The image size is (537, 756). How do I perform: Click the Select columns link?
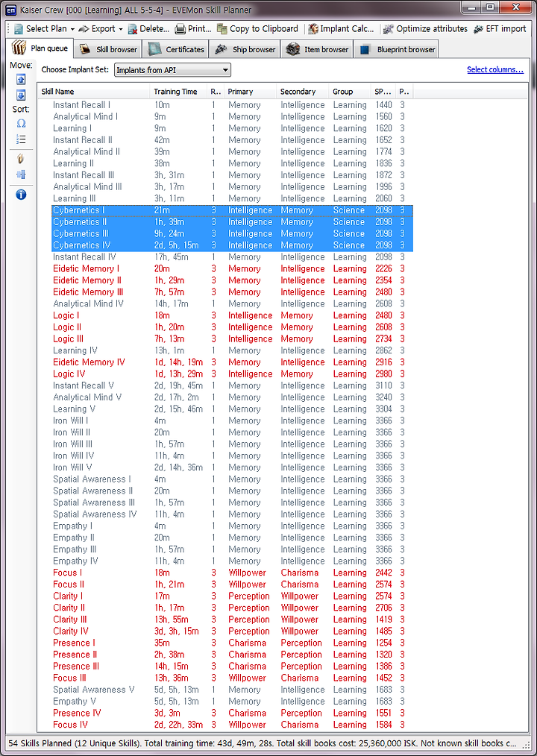(x=495, y=69)
